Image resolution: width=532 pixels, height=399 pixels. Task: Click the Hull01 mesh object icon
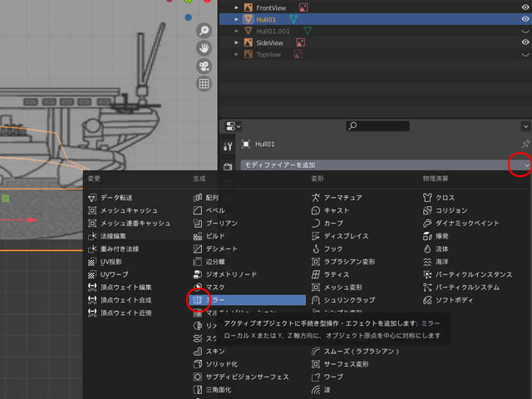(249, 19)
